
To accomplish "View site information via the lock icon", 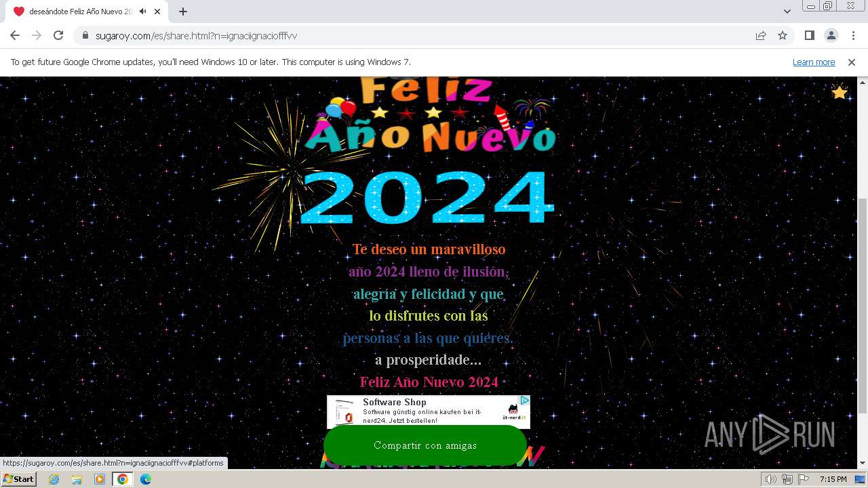I will (85, 35).
